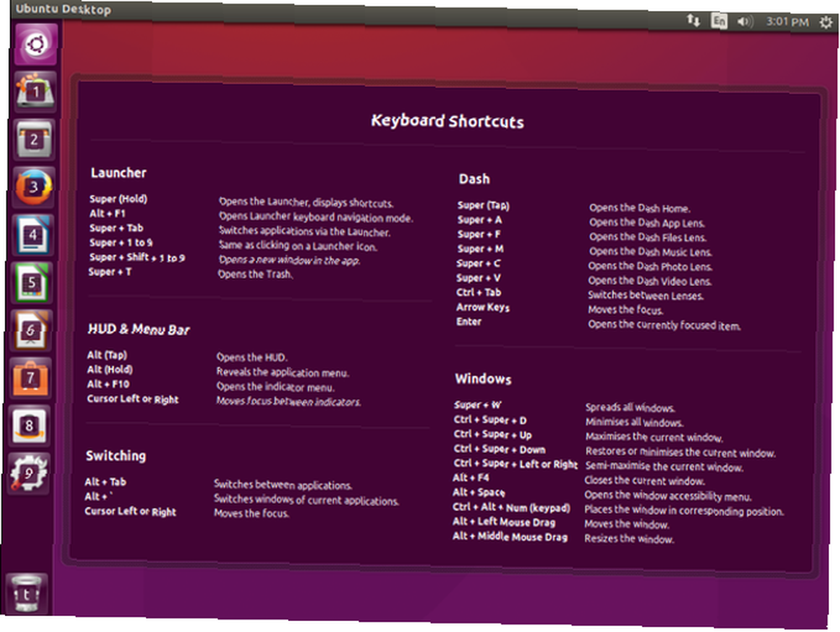Launch the installer icon labeled 1

(35, 91)
